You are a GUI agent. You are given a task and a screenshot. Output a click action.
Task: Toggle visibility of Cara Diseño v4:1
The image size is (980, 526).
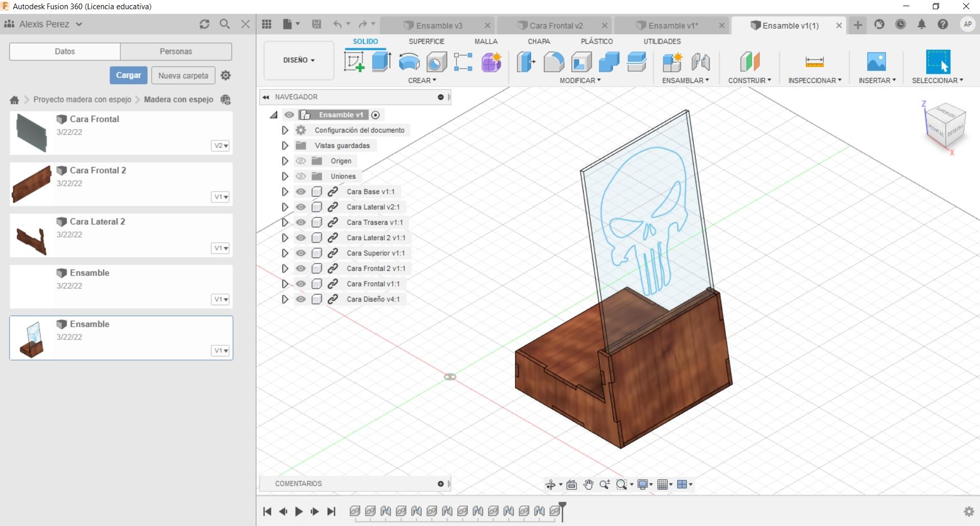point(301,299)
